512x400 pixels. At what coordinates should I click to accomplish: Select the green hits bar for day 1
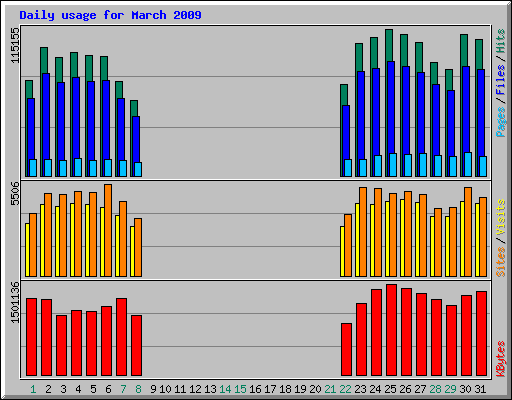[x=29, y=89]
